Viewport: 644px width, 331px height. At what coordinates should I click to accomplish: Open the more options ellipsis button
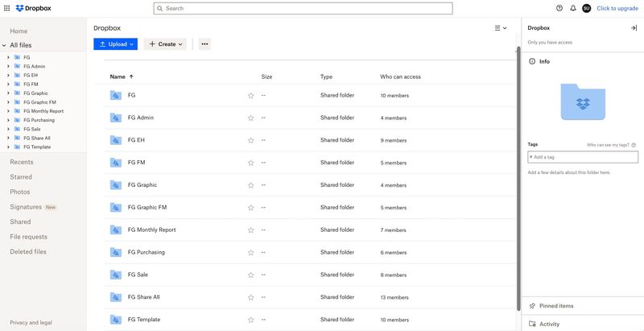point(204,44)
